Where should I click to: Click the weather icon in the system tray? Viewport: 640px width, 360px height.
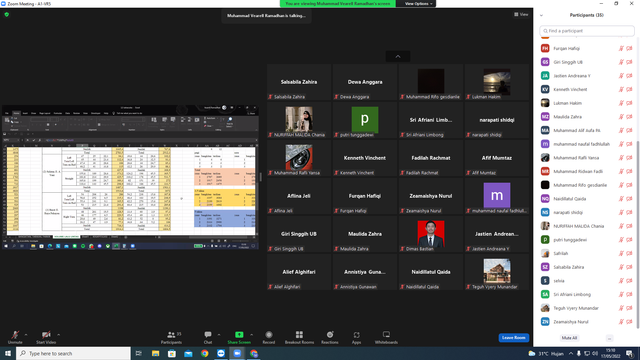pos(531,353)
